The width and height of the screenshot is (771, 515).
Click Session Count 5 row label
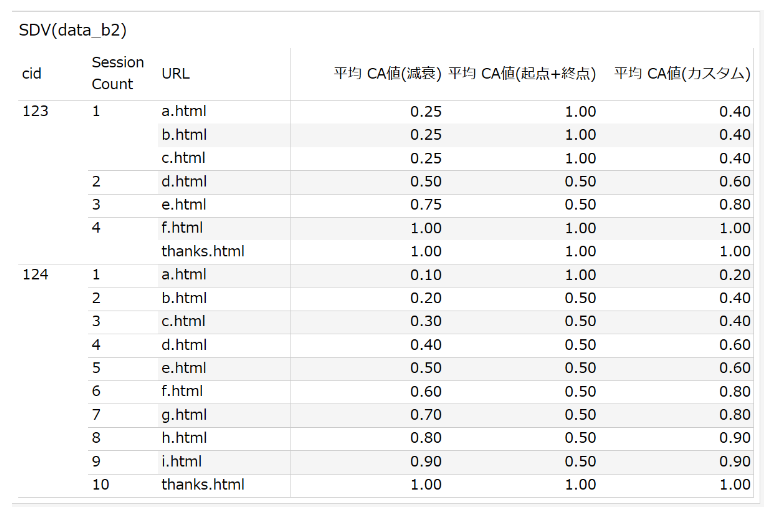pyautogui.click(x=97, y=368)
